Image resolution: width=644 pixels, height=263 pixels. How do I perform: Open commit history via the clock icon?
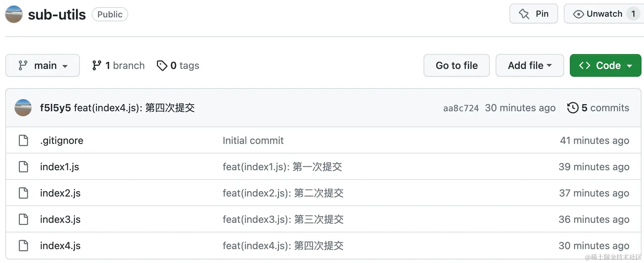pos(573,108)
